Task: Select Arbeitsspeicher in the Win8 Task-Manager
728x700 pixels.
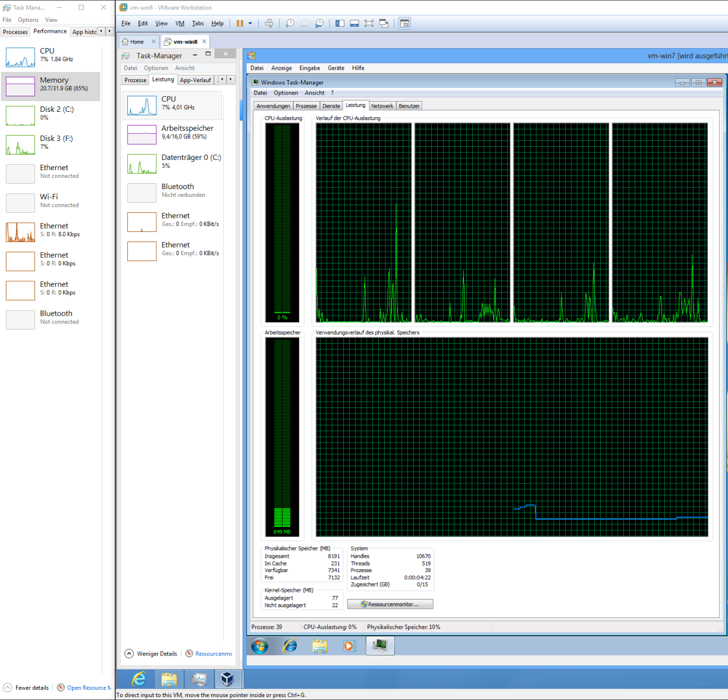Action: point(173,134)
